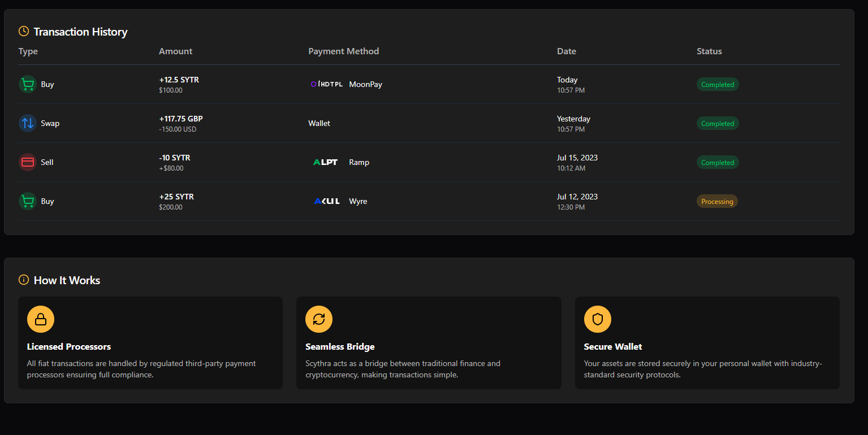
Task: Click the Licensed Processors lock icon
Action: [x=40, y=319]
